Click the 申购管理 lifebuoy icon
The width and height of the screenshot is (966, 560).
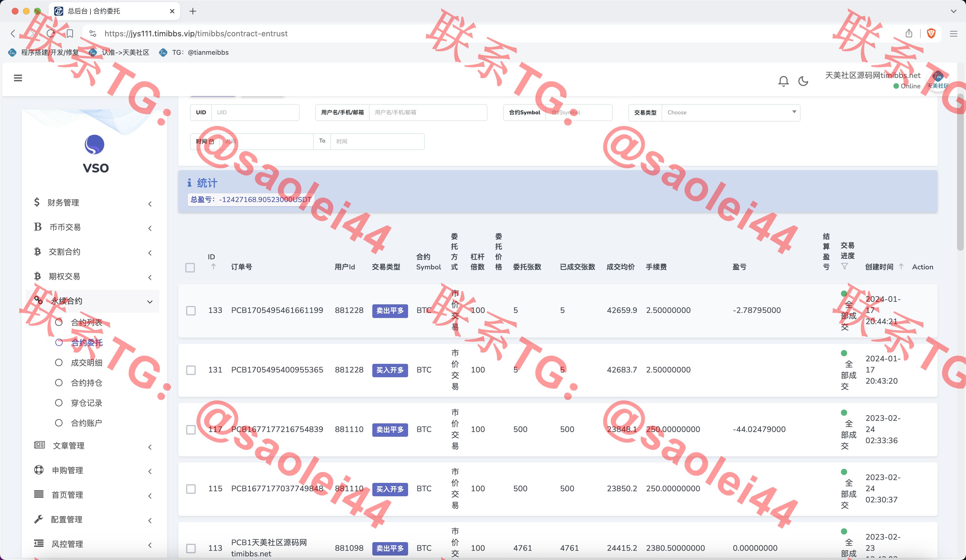point(39,470)
